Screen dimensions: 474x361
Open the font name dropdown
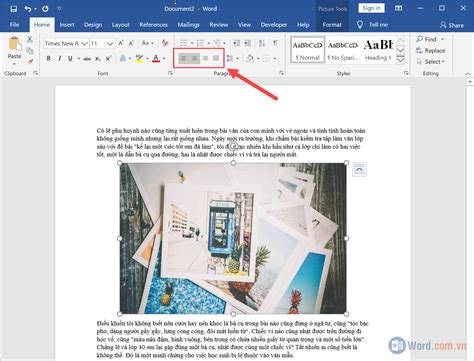85,44
